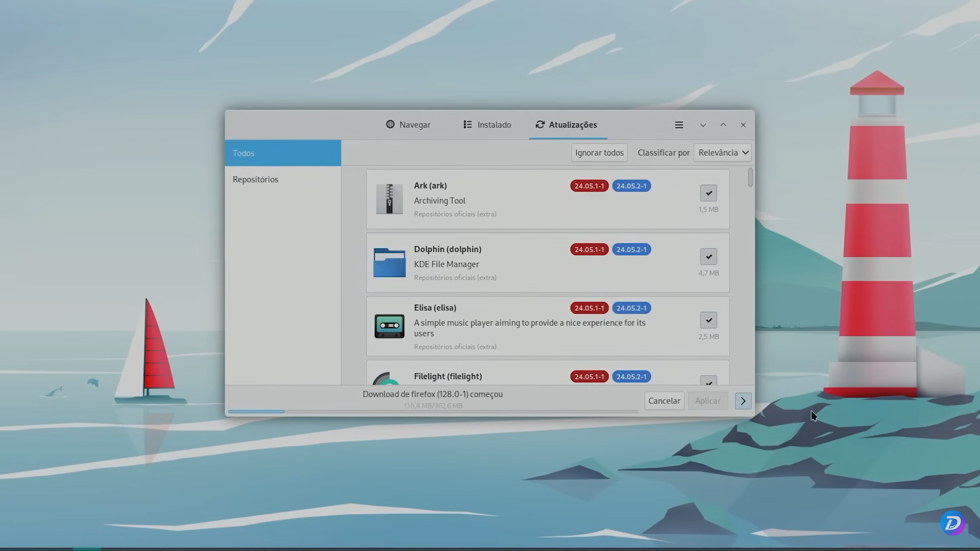Open the Relevância sort dropdown
This screenshot has width=980, height=551.
[722, 153]
